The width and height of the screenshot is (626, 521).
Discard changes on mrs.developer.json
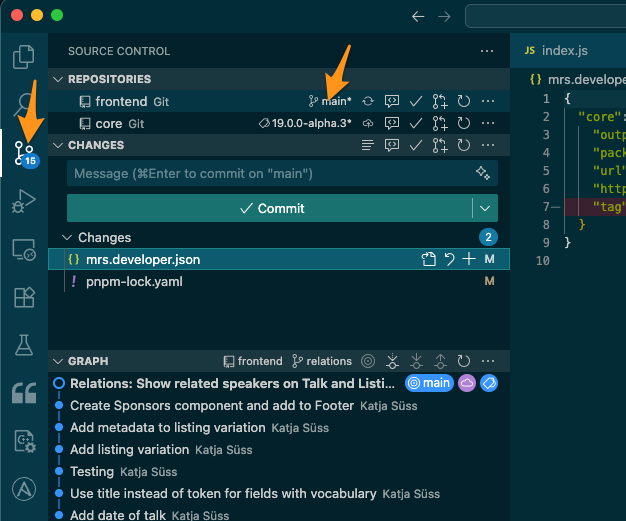449,260
